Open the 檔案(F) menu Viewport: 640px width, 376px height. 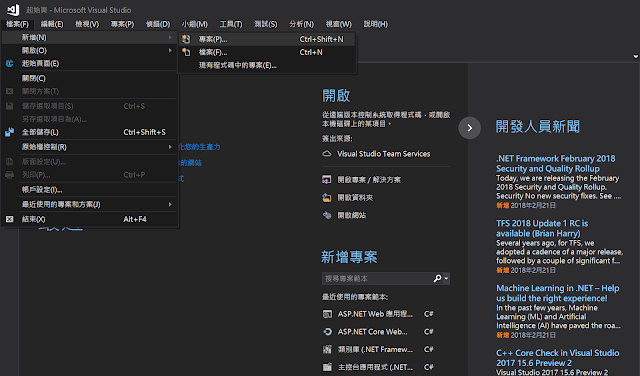coord(18,24)
